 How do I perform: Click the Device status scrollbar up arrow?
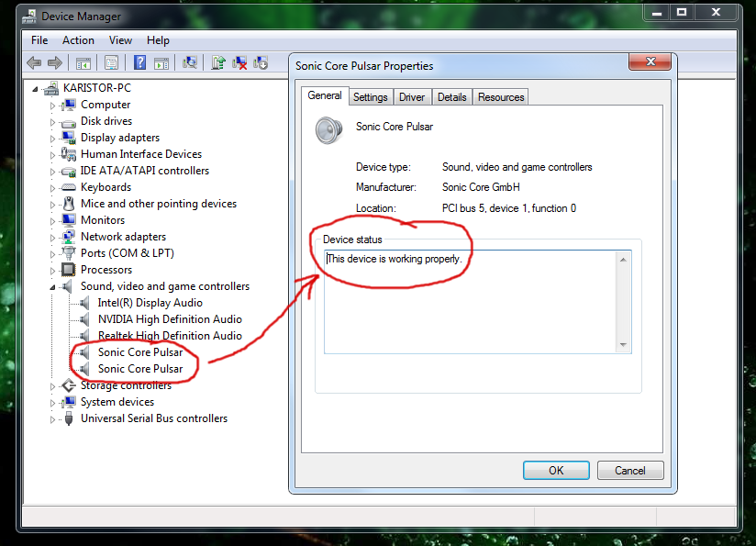[623, 260]
